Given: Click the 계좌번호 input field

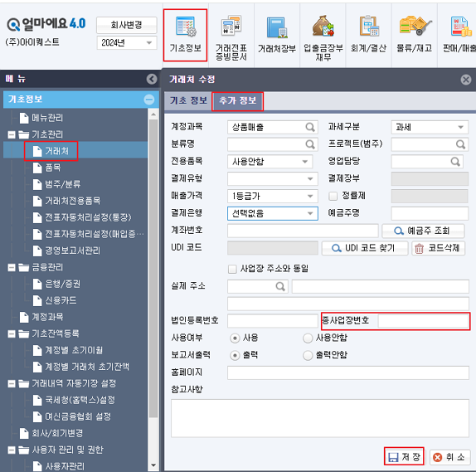Looking at the screenshot, I should (x=303, y=231).
